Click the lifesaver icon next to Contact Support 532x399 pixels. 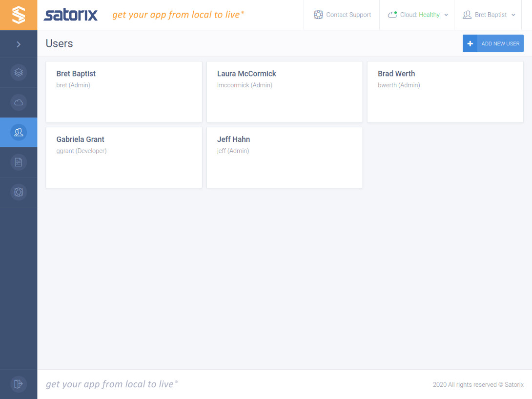319,15
